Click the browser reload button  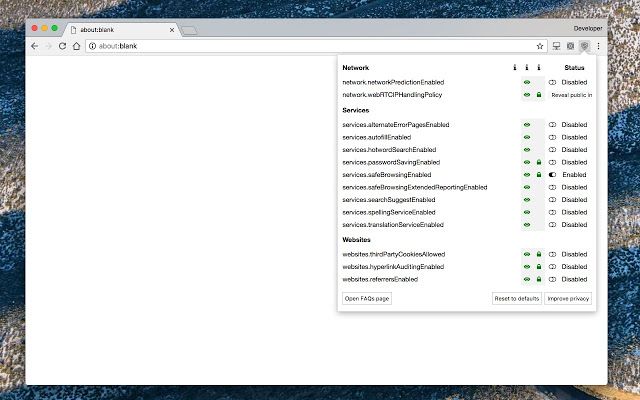(x=62, y=46)
